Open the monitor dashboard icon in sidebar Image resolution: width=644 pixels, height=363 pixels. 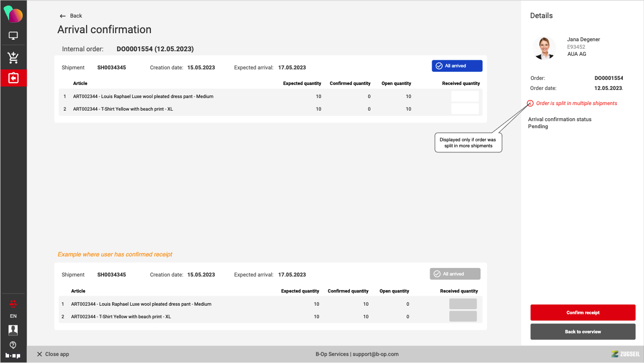[x=13, y=36]
